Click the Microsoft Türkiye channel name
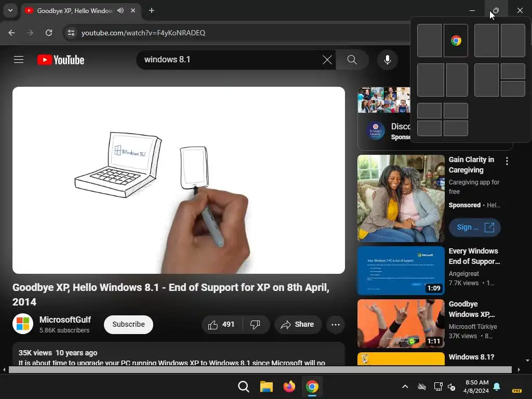This screenshot has height=399, width=532. click(473, 326)
